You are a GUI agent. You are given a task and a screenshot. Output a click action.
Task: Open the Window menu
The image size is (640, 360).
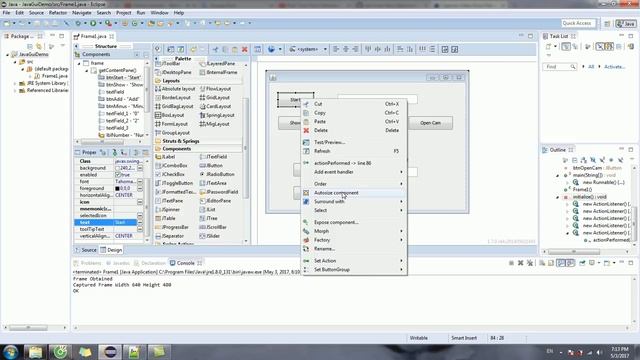point(159,13)
